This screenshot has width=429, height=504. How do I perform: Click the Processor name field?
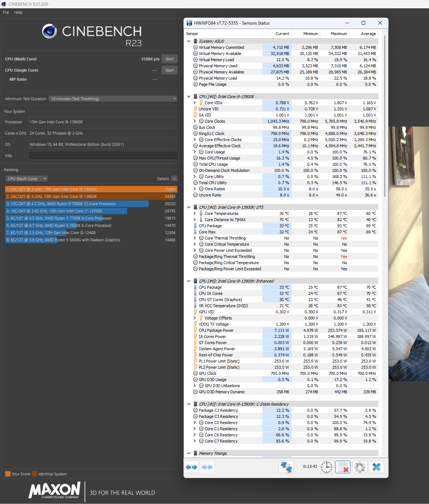(103, 122)
